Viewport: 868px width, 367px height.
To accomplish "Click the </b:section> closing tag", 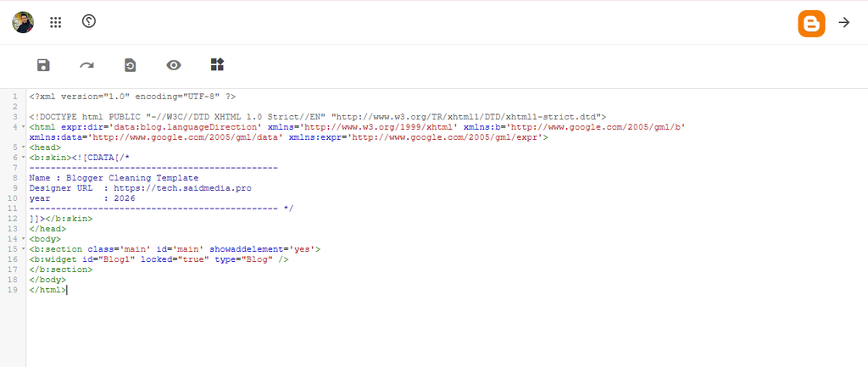I will pyautogui.click(x=61, y=270).
